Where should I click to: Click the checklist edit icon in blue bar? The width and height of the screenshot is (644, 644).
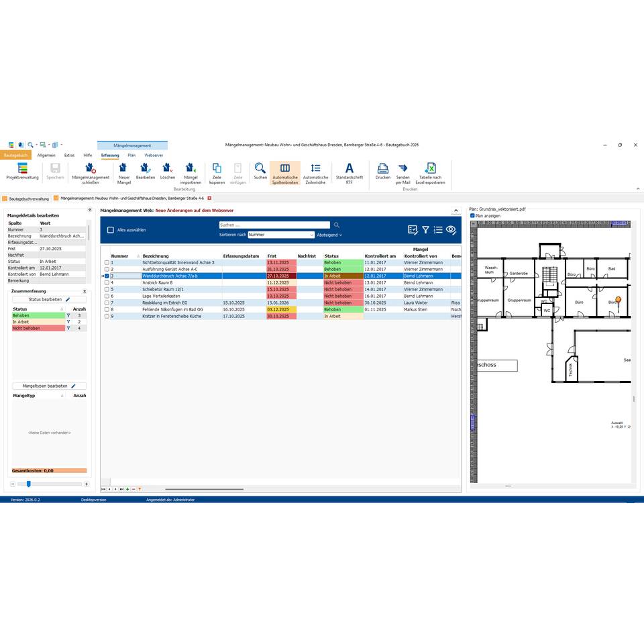[x=413, y=230]
